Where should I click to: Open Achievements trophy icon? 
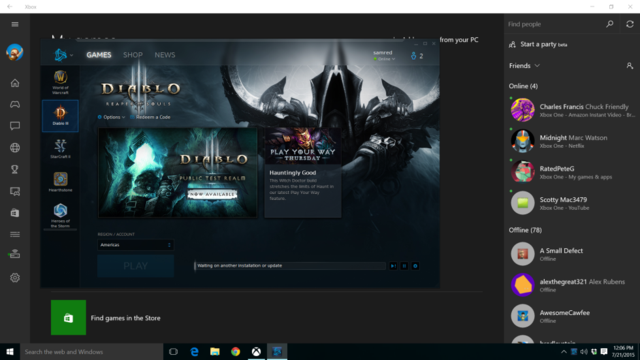[x=15, y=169]
